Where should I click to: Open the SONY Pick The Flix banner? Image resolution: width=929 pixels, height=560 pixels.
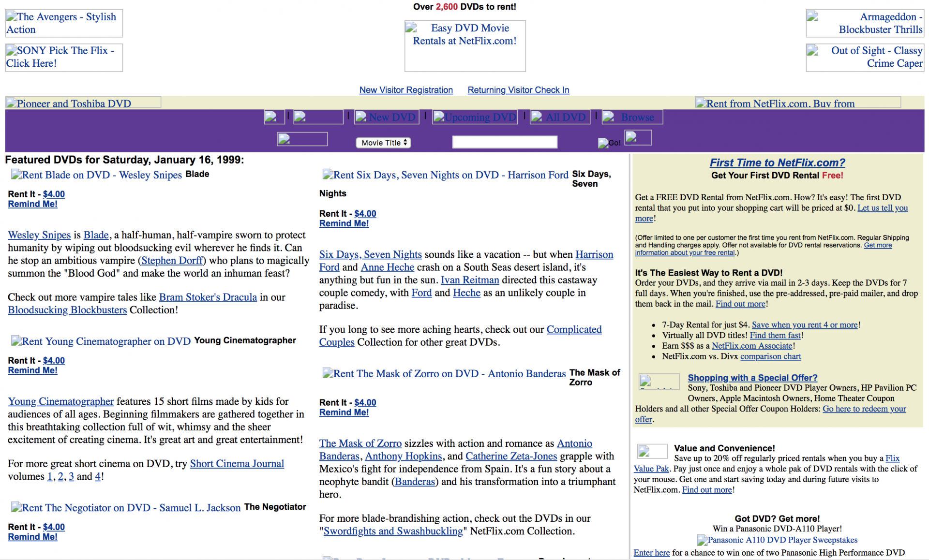click(64, 58)
